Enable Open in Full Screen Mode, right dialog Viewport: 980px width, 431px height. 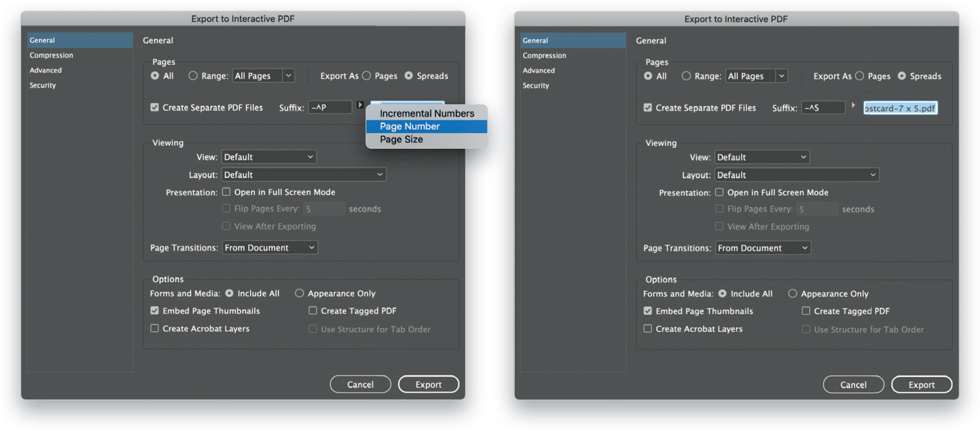pos(719,192)
